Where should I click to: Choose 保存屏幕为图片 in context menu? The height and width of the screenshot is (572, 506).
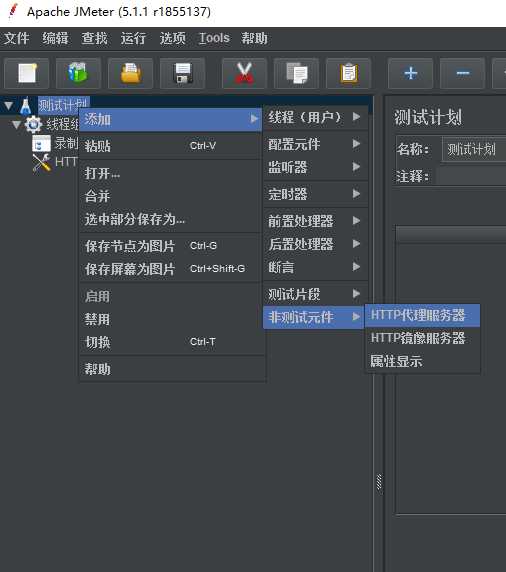[171, 269]
